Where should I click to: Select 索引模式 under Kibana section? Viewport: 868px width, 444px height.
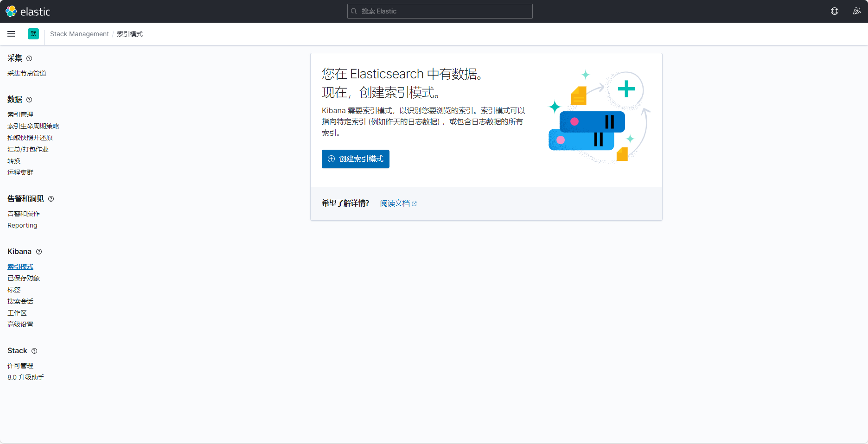(20, 266)
